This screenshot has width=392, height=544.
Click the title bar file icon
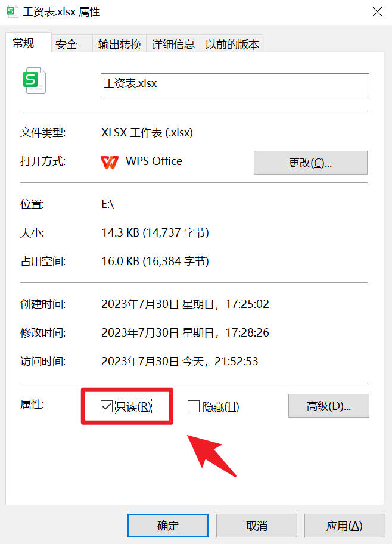point(12,11)
